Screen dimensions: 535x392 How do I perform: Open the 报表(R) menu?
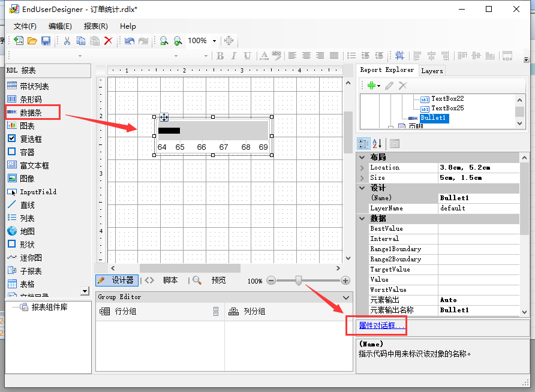click(x=95, y=26)
